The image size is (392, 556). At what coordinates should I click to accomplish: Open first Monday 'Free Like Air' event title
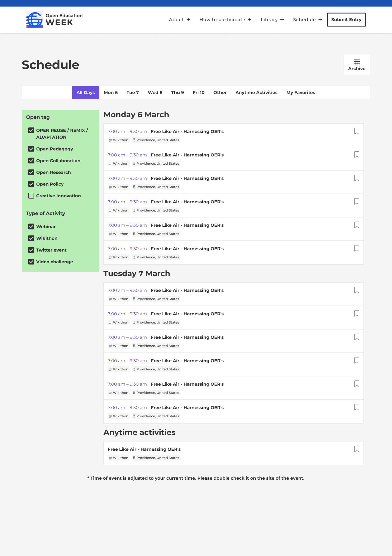coord(187,131)
